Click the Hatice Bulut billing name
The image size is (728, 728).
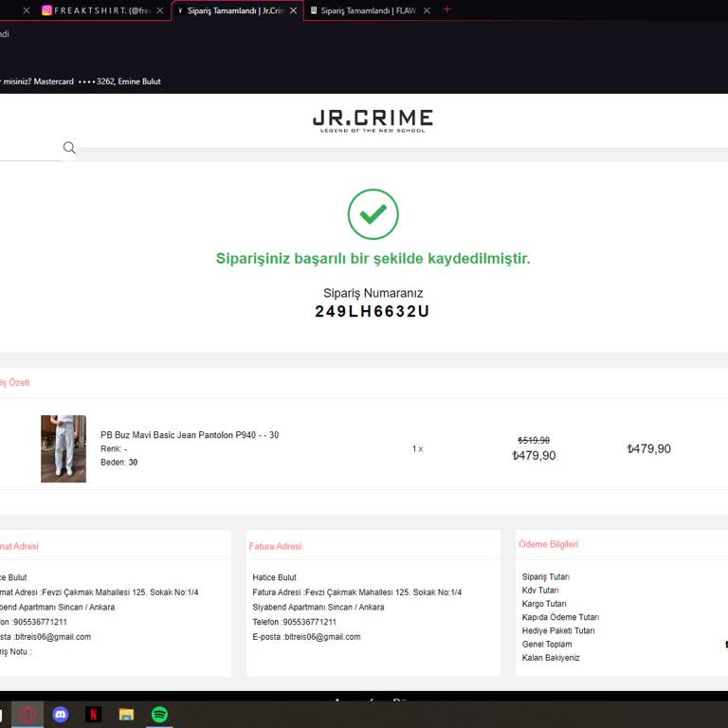(x=274, y=577)
